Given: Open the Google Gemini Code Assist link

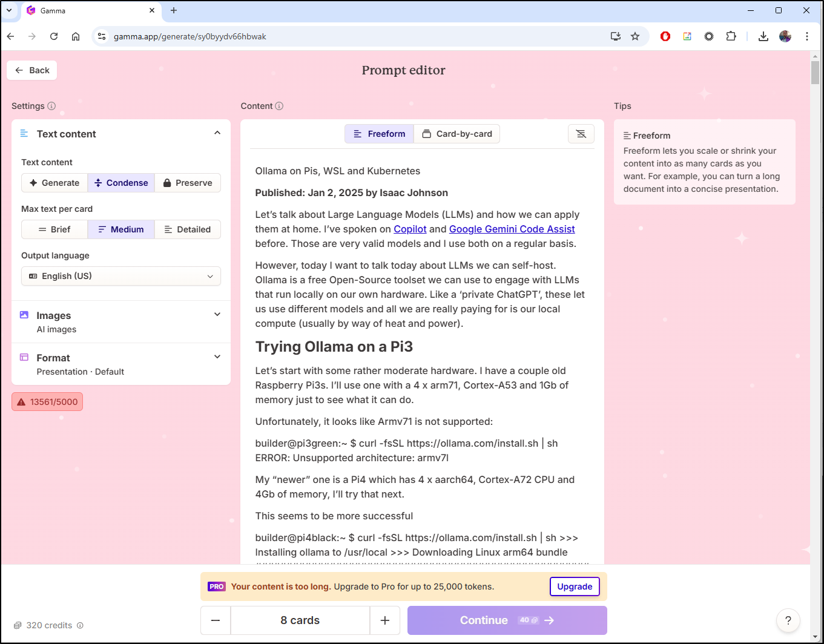Looking at the screenshot, I should (x=512, y=229).
